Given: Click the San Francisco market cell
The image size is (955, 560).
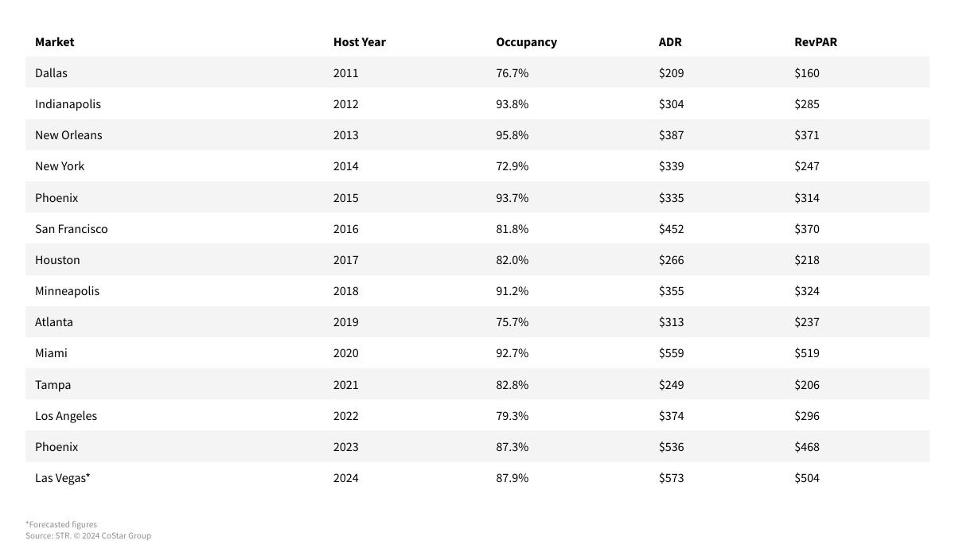Looking at the screenshot, I should tap(71, 229).
